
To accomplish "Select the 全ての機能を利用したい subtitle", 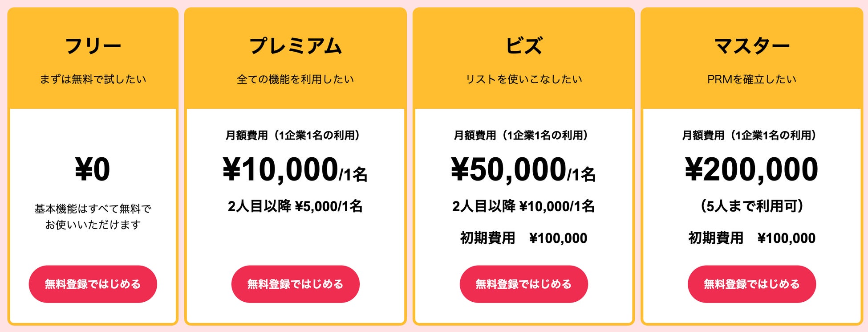I will pos(295,79).
